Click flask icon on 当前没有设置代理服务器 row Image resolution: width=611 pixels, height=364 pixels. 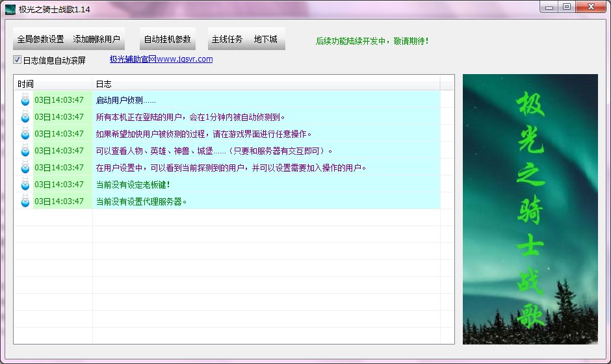[25, 201]
